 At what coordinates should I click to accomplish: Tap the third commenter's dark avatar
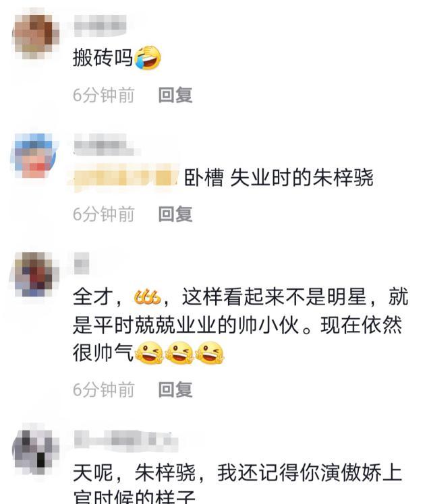36,274
